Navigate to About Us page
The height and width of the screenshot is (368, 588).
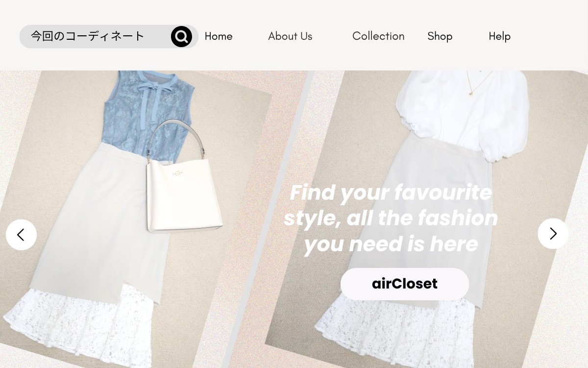click(290, 36)
